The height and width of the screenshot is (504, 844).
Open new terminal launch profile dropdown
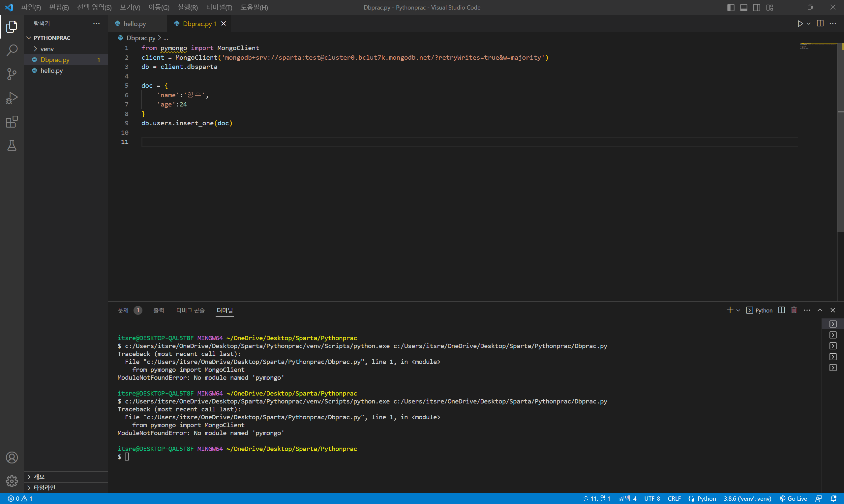tap(738, 310)
